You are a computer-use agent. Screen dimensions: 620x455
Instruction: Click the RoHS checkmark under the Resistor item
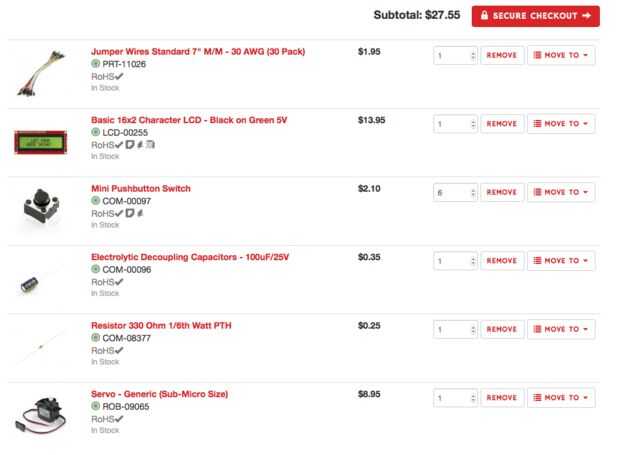pos(119,350)
